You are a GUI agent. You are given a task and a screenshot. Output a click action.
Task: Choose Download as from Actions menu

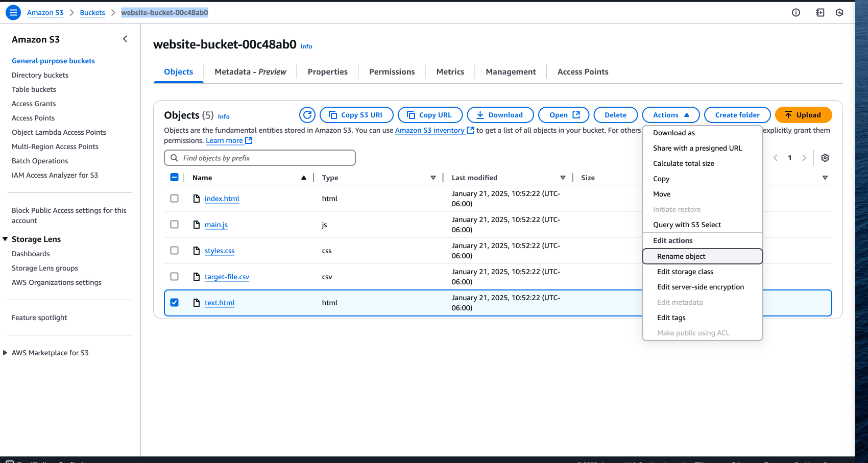point(703,133)
